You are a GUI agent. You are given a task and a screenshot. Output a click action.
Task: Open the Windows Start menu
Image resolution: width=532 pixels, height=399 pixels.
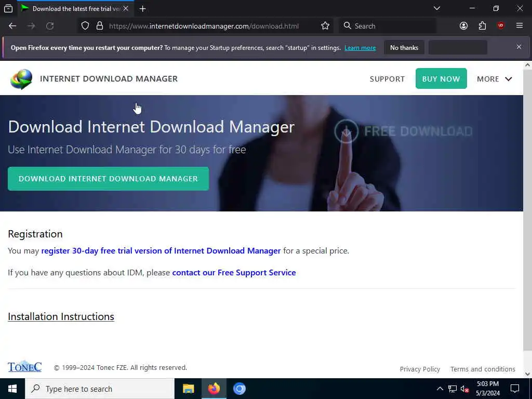point(12,389)
